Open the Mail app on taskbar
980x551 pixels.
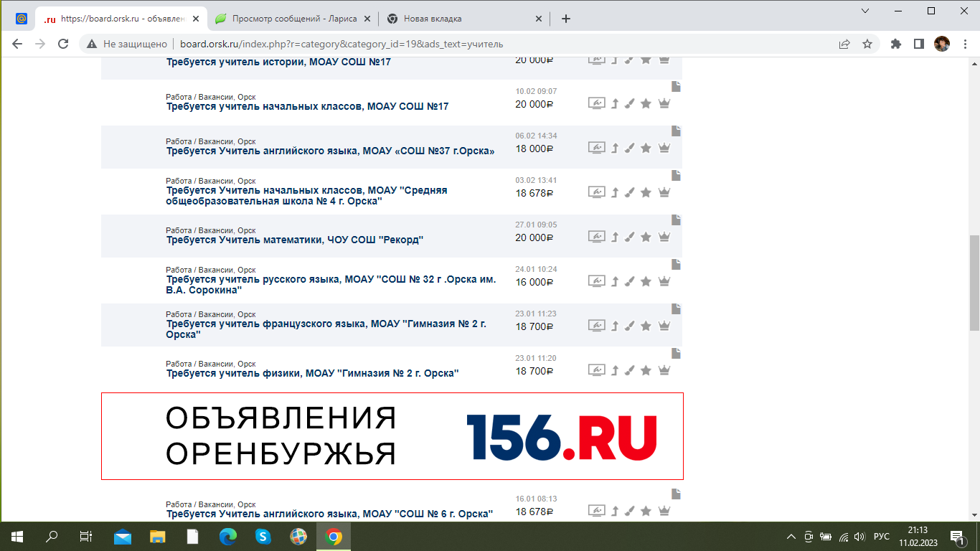coord(123,537)
